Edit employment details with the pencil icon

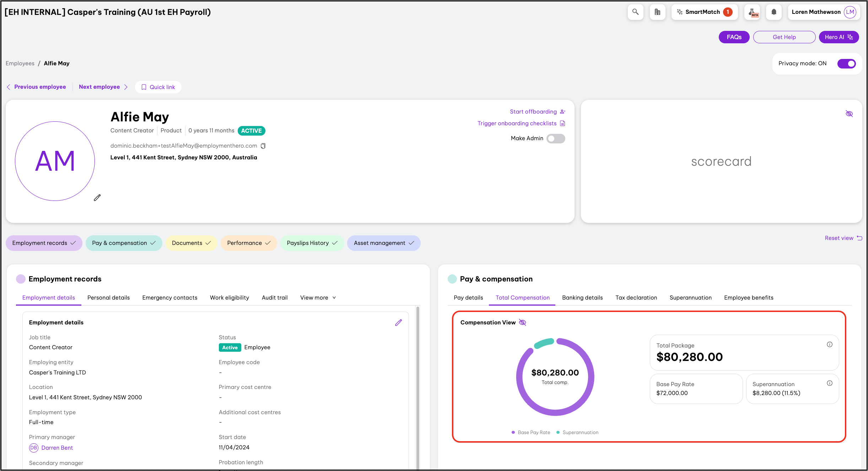[398, 322]
